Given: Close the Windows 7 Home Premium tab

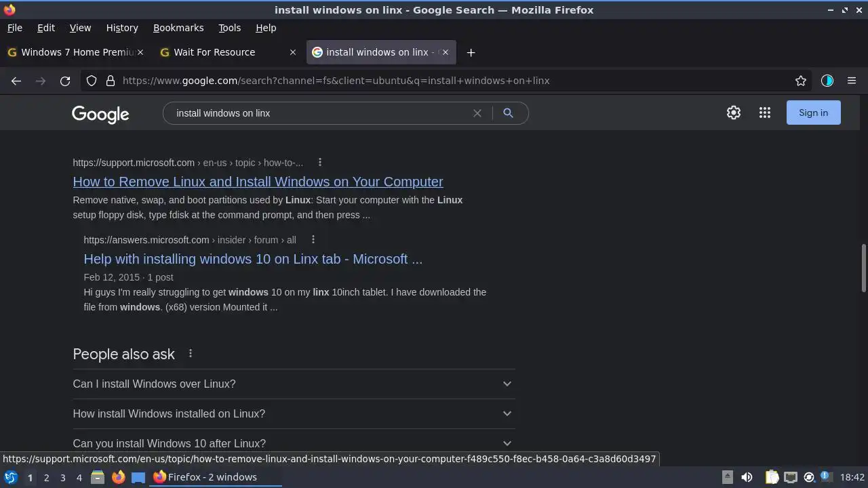Looking at the screenshot, I should [140, 52].
